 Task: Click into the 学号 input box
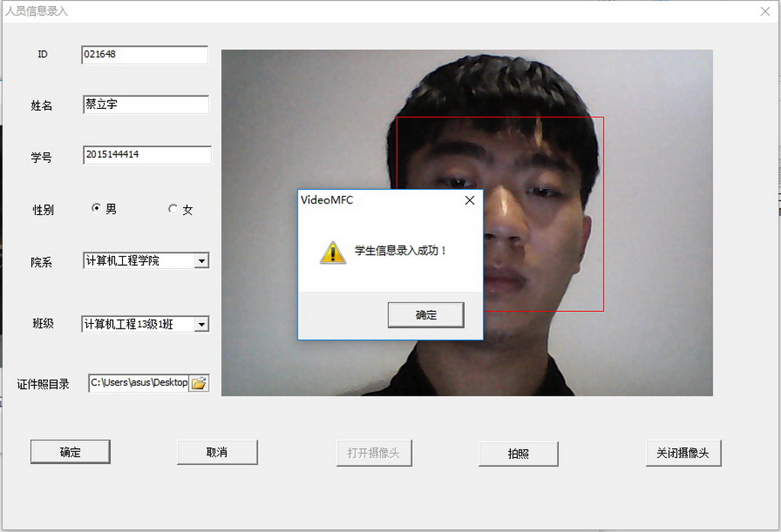[x=146, y=155]
